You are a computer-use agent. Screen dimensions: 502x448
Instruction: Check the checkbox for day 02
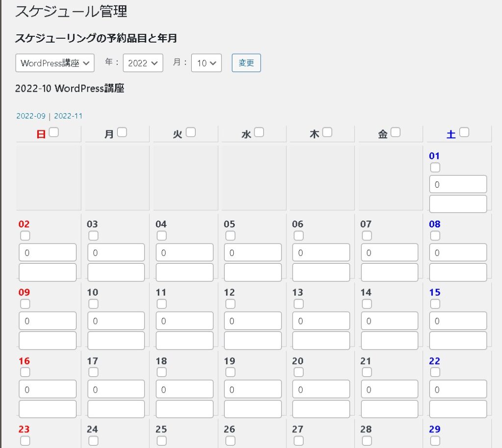tap(25, 236)
